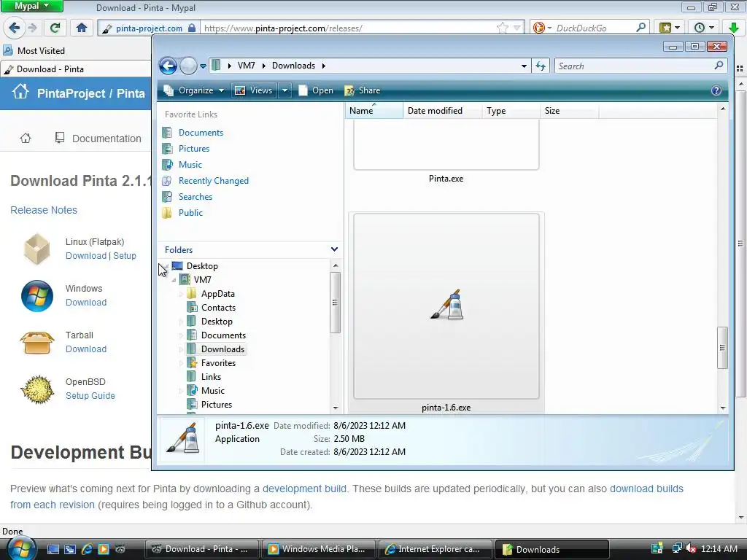Image resolution: width=747 pixels, height=560 pixels.
Task: Click the Windows logo icon on the page
Action: click(x=37, y=296)
